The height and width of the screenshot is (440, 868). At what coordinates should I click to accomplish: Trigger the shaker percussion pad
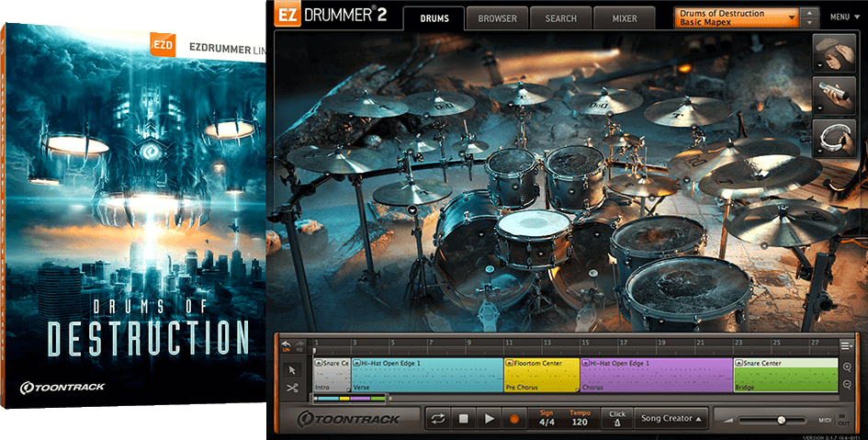[835, 96]
